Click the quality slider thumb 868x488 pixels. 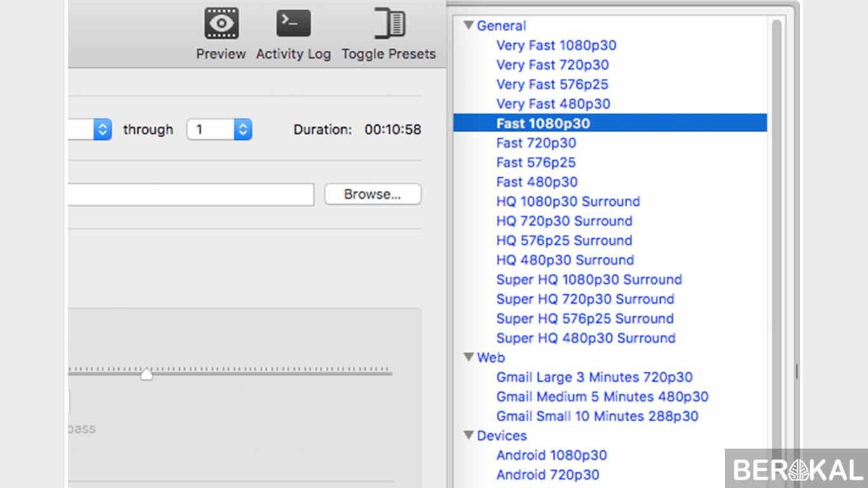point(147,374)
